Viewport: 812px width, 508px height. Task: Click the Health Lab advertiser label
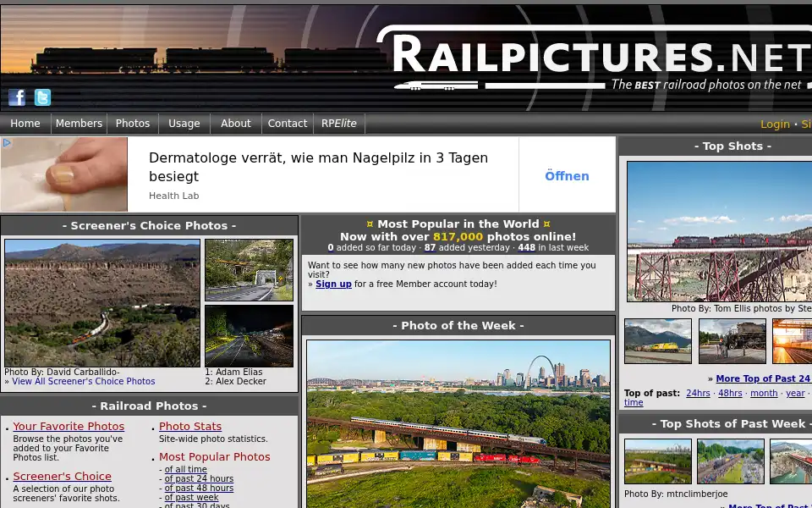coord(174,196)
